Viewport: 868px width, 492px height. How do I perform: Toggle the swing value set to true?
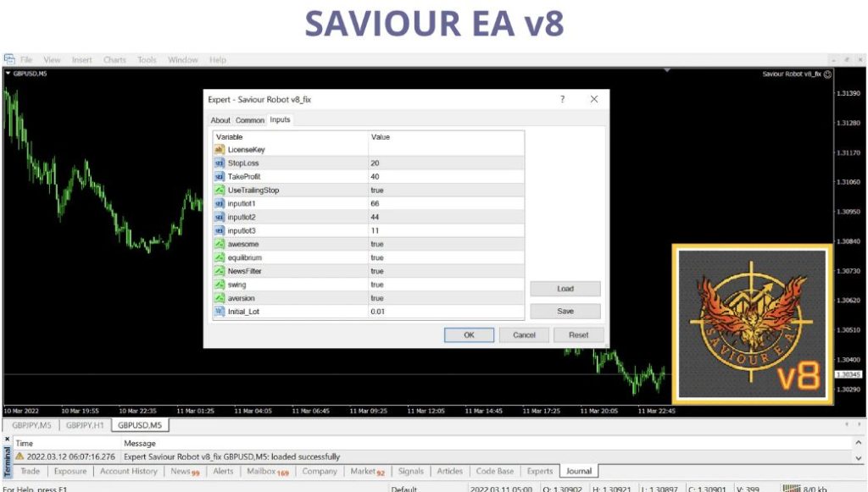(377, 285)
